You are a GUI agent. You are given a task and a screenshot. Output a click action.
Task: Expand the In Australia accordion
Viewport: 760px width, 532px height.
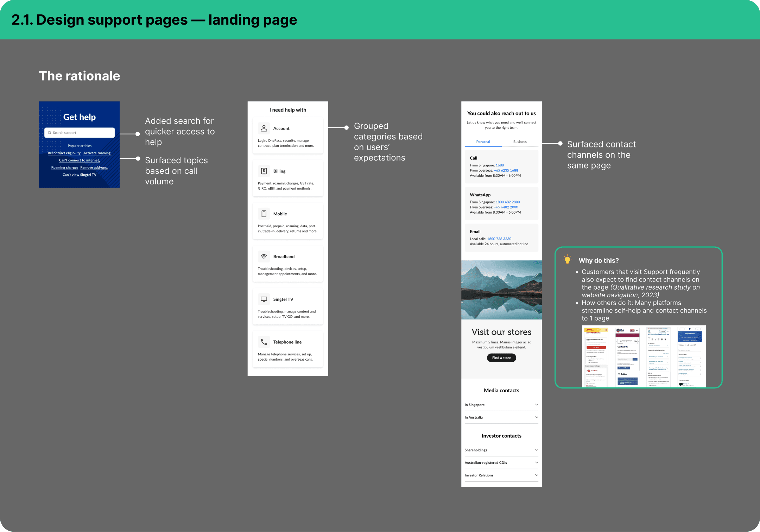point(537,417)
